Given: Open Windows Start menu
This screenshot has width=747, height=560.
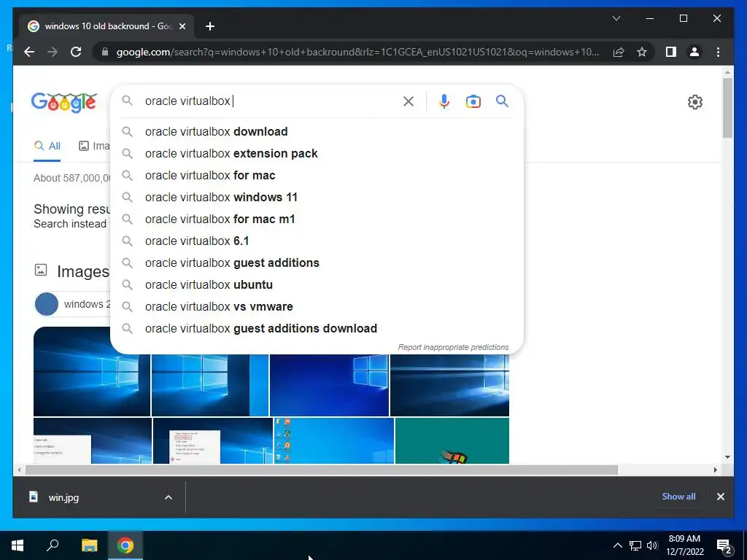Looking at the screenshot, I should click(18, 545).
